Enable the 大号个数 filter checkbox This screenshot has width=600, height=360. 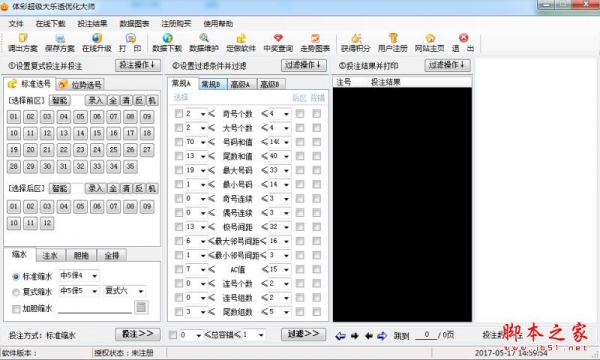coord(179,128)
